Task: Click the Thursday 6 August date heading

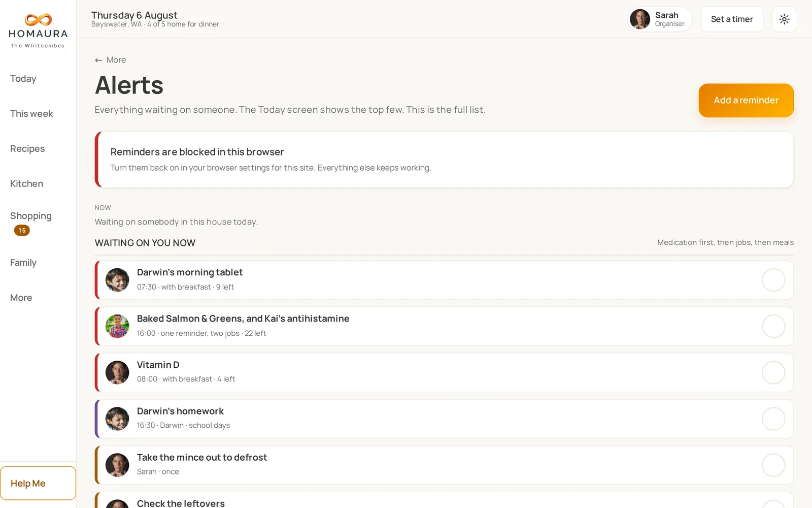Action: pos(134,15)
